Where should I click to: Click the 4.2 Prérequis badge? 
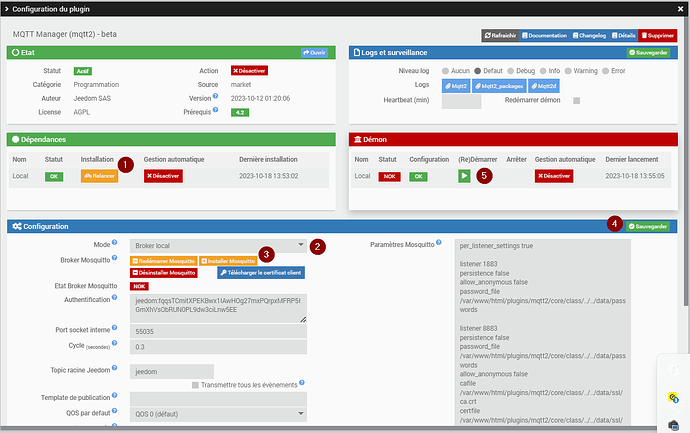(x=240, y=112)
